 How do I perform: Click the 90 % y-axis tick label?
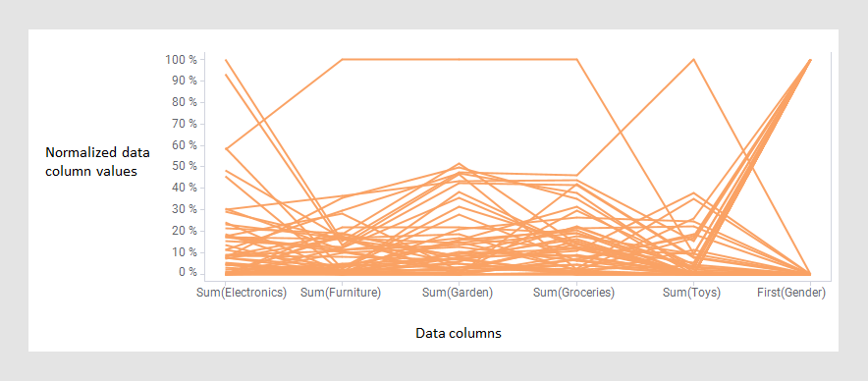pyautogui.click(x=184, y=81)
